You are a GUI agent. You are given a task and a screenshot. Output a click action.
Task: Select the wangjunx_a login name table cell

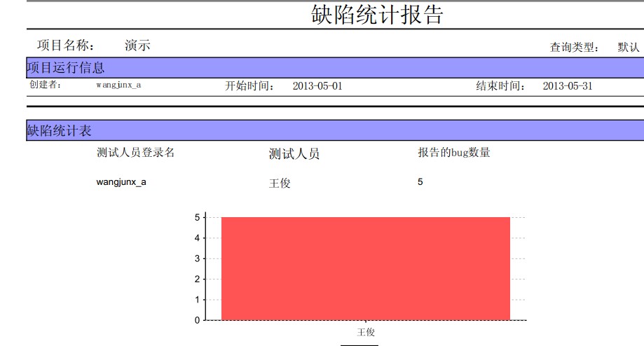tap(121, 182)
